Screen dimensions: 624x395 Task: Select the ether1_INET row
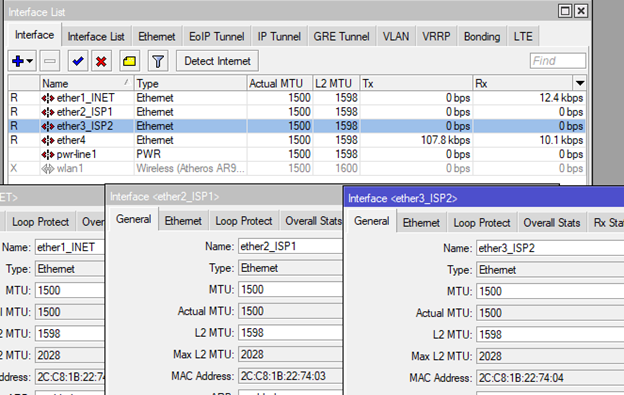tap(297, 98)
